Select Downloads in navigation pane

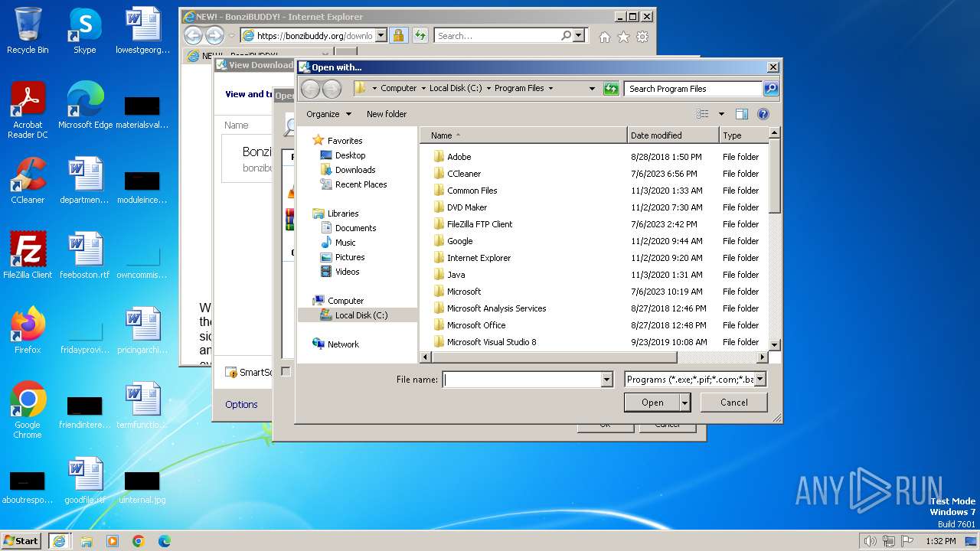click(354, 170)
